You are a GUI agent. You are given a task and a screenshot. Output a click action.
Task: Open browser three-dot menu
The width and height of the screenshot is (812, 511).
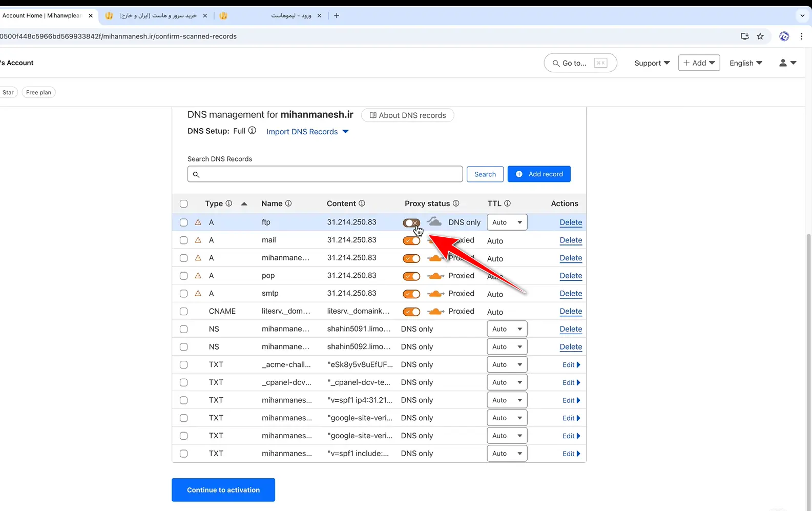[802, 36]
